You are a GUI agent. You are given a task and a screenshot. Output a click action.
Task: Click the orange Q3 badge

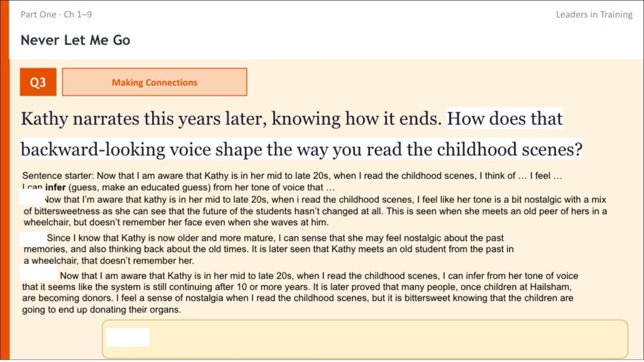click(38, 82)
